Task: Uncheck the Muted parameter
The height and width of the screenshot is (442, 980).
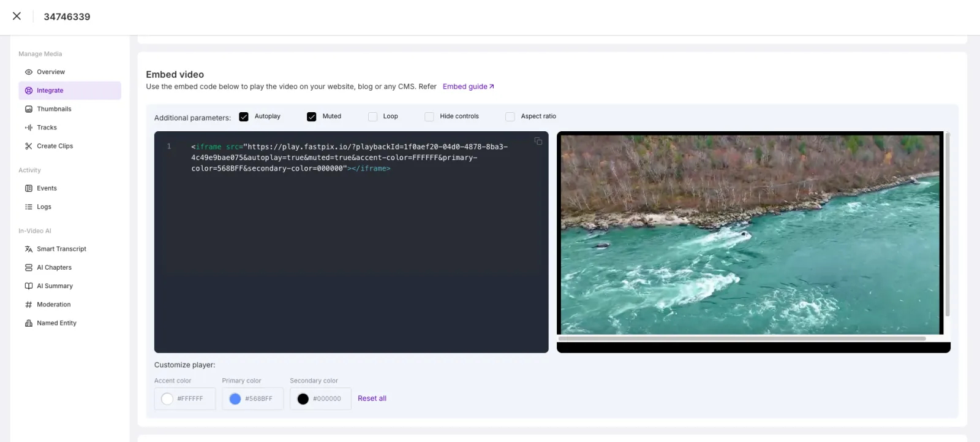Action: 312,116
